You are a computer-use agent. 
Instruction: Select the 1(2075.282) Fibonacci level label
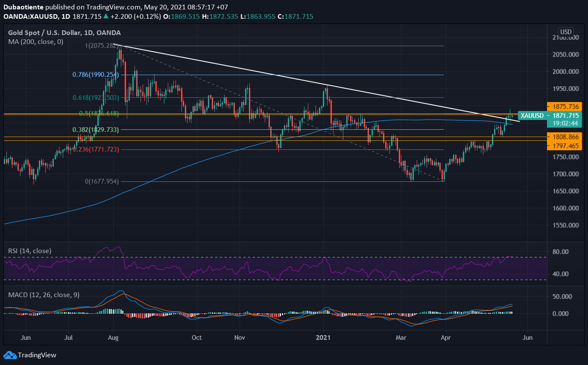(101, 46)
